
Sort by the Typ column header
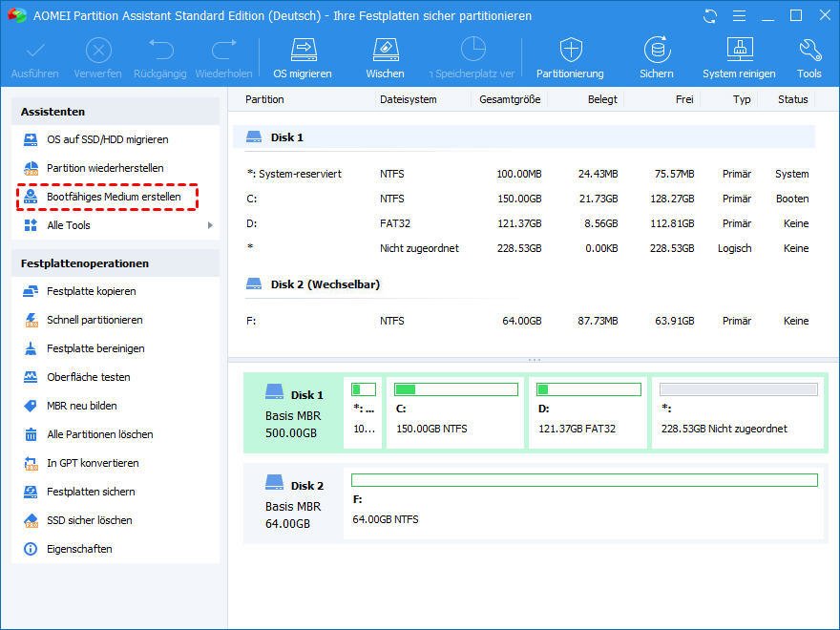coord(742,99)
